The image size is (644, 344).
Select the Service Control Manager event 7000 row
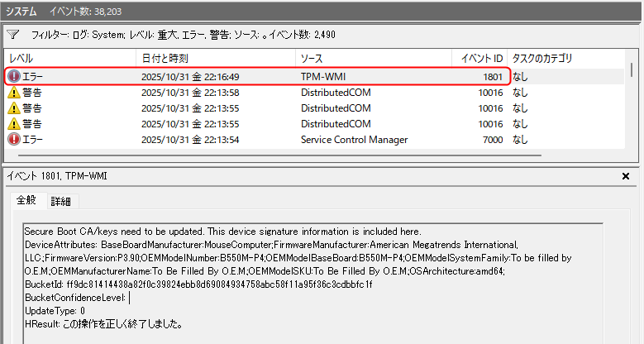[354, 140]
